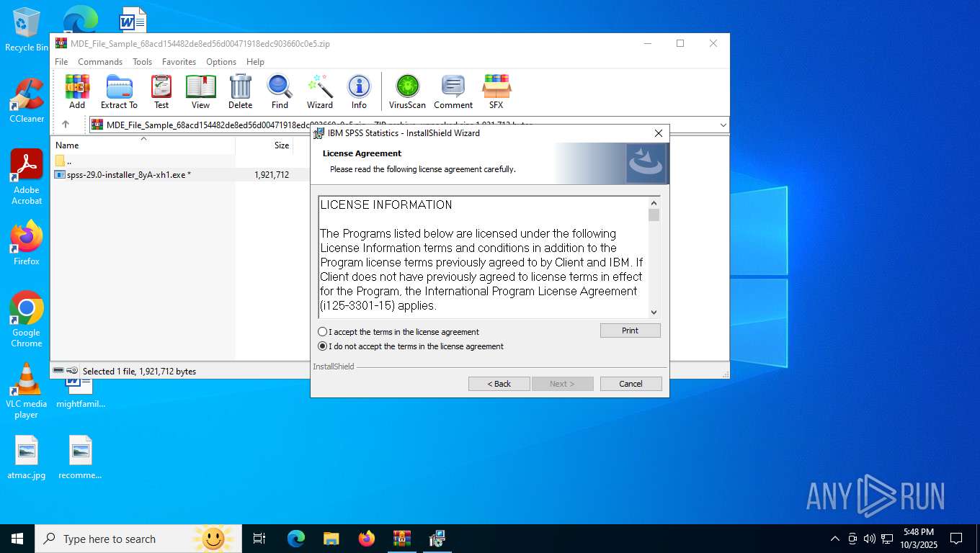This screenshot has height=553, width=980.
Task: Go up one folder level in WinRAR
Action: pyautogui.click(x=66, y=125)
